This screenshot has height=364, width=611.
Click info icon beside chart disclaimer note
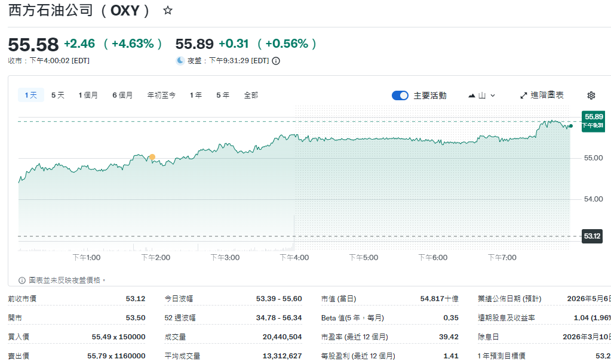(x=22, y=280)
